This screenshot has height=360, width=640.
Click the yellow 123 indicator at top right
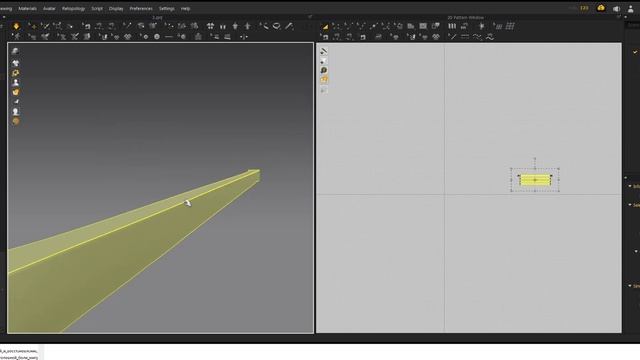point(584,8)
